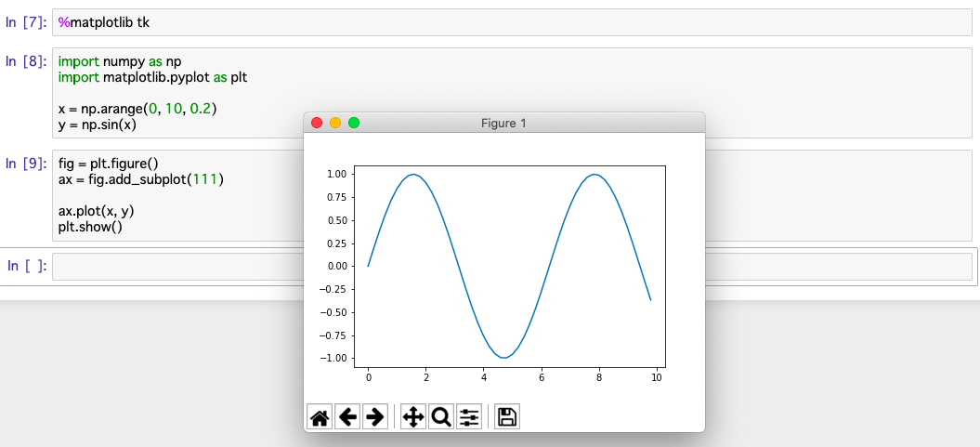The width and height of the screenshot is (980, 447).
Task: Open Configure subplots sliders icon
Action: coord(469,417)
